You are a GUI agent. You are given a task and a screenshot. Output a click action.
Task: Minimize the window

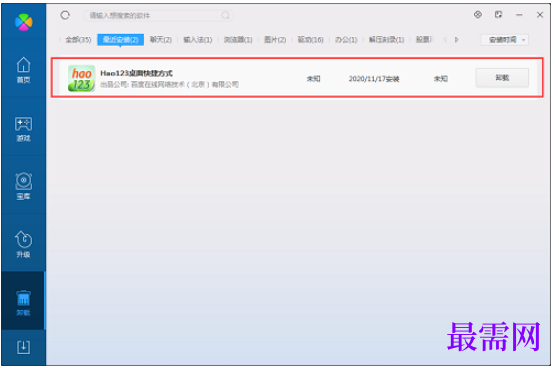click(x=519, y=15)
